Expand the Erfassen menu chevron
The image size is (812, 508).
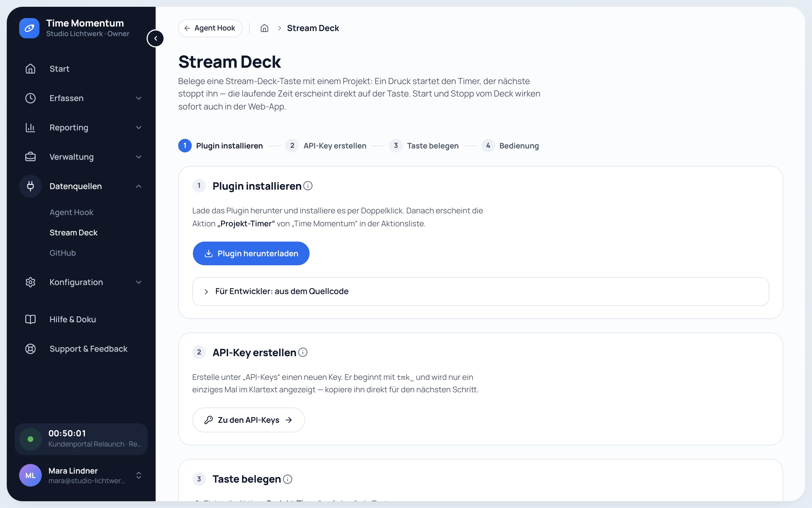(139, 98)
